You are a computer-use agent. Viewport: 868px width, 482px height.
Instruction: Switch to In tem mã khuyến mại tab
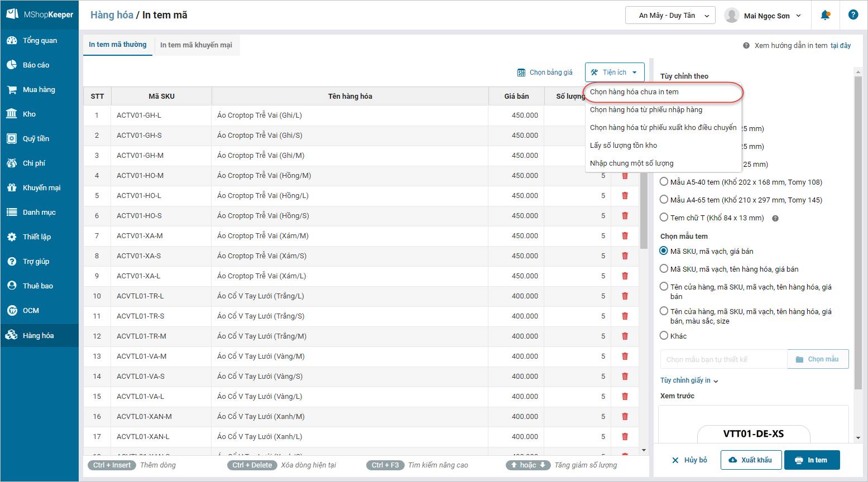click(x=196, y=45)
